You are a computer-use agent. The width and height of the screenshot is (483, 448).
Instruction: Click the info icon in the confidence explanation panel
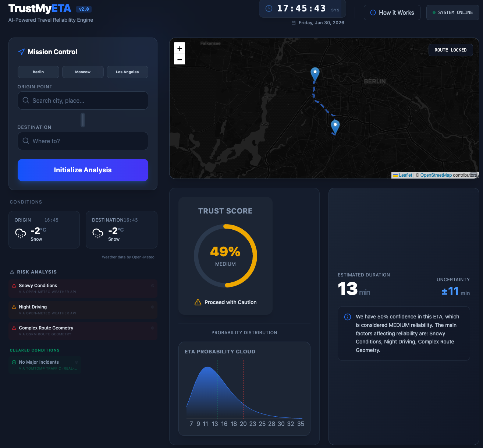click(347, 317)
